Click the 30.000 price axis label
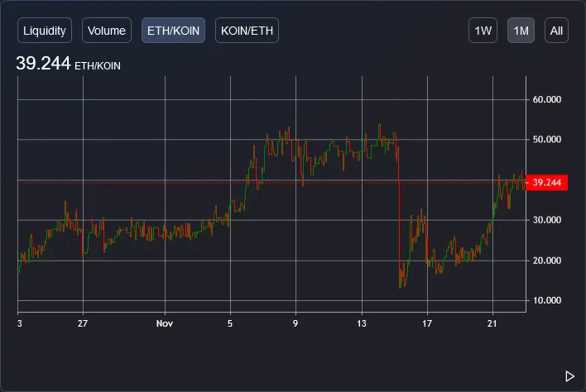586x392 pixels. pos(547,220)
